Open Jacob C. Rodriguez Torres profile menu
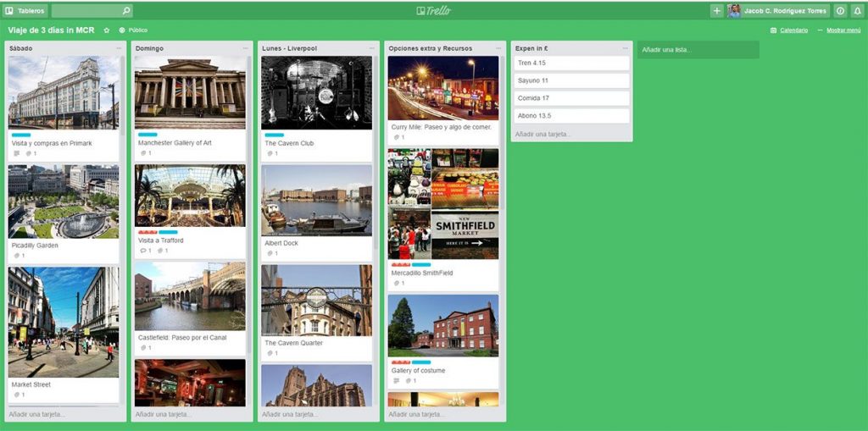The height and width of the screenshot is (431, 868). point(778,10)
